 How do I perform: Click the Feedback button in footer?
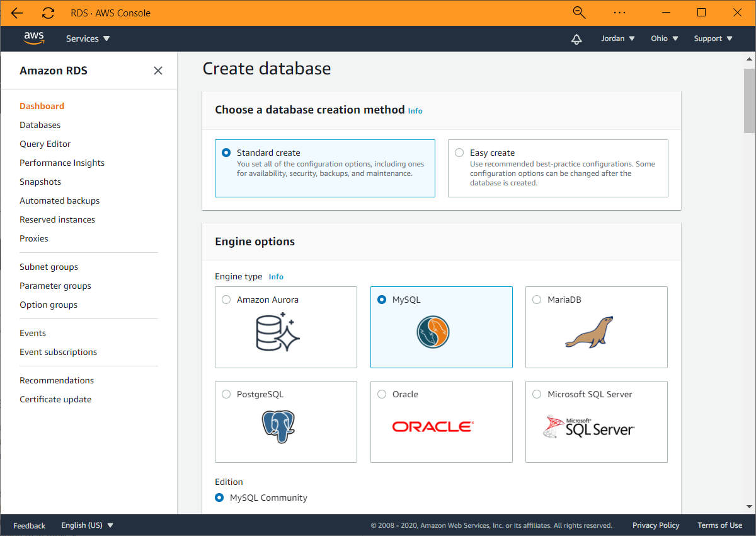click(30, 525)
